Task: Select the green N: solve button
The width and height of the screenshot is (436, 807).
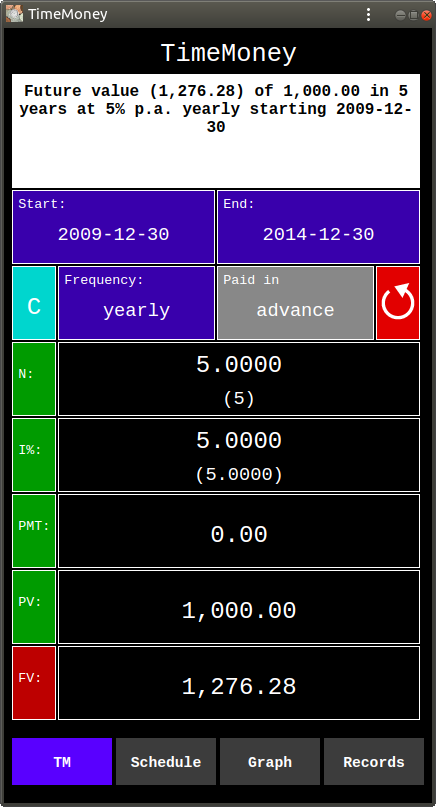Action: click(34, 379)
